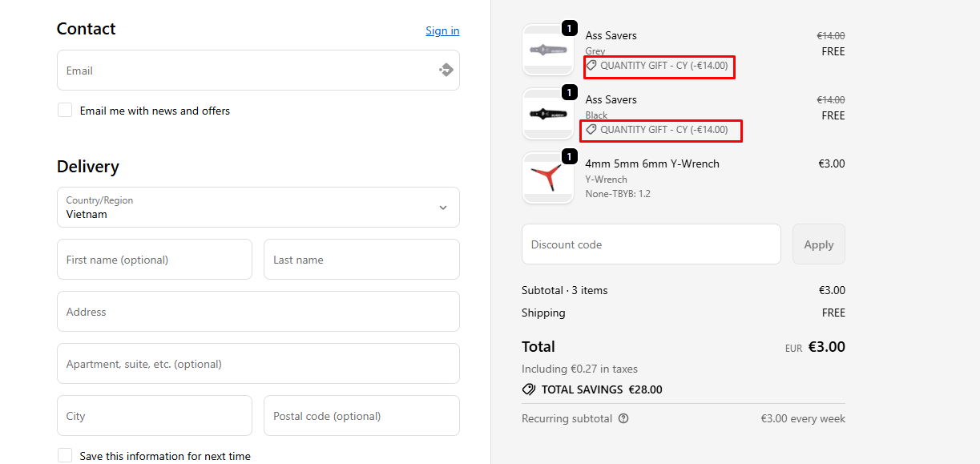Click the chevron arrow on Country selector
980x464 pixels.
pyautogui.click(x=443, y=208)
